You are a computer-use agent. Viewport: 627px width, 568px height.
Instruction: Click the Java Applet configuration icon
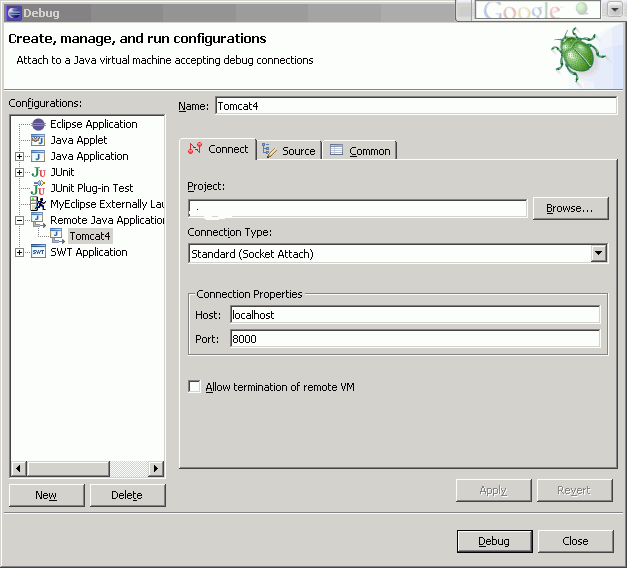pos(38,140)
